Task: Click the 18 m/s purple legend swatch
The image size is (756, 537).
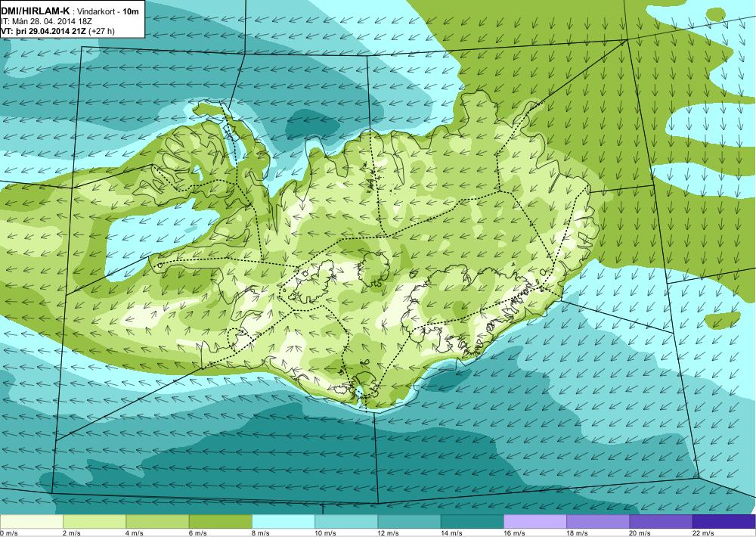Action: point(598,522)
